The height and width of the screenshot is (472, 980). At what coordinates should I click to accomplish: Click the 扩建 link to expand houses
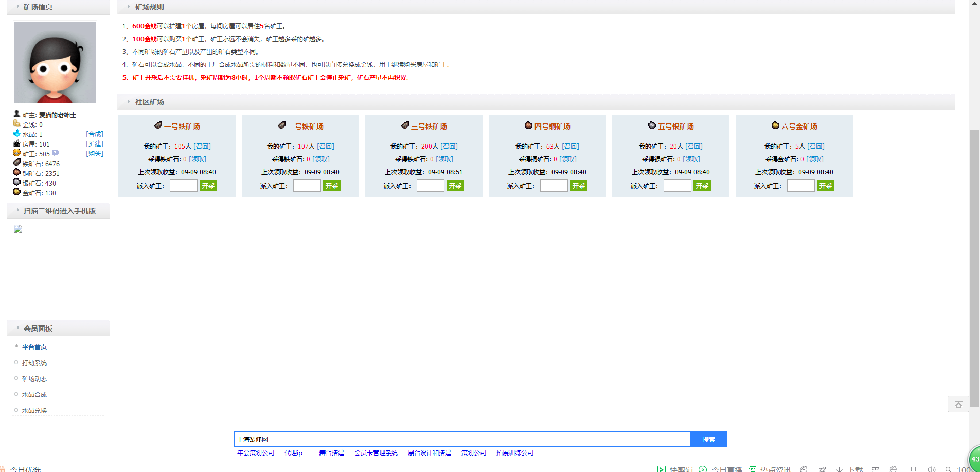[95, 144]
